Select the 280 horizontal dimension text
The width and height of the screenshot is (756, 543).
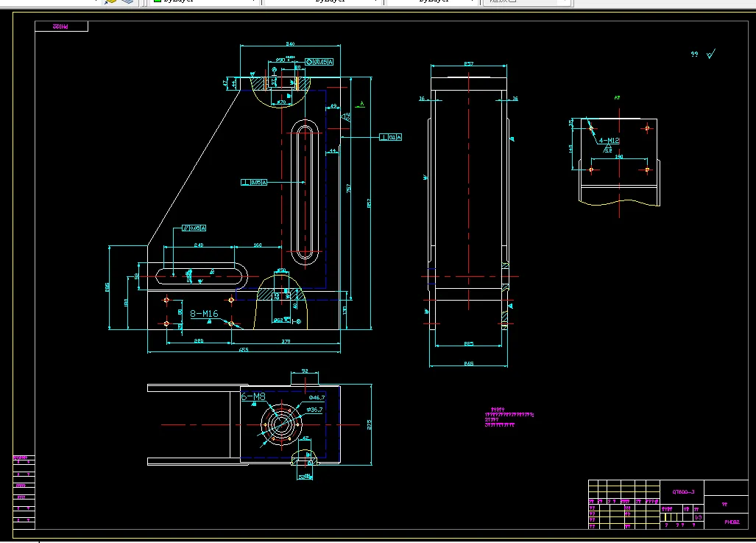click(x=199, y=341)
